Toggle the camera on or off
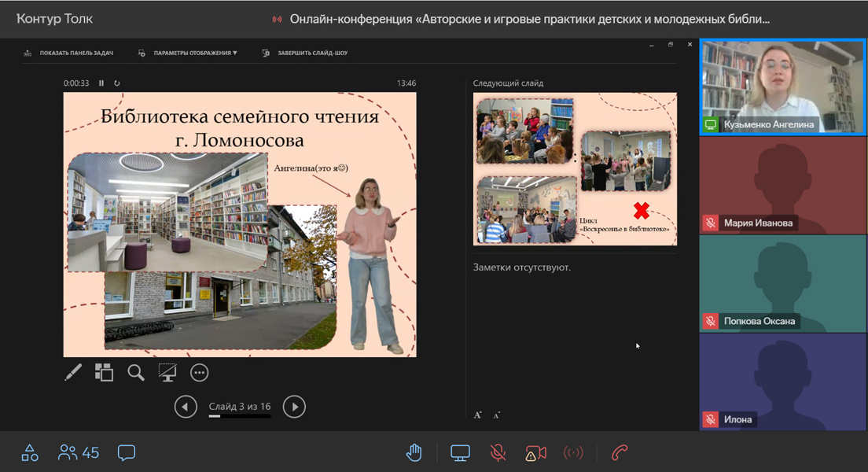 click(x=535, y=452)
